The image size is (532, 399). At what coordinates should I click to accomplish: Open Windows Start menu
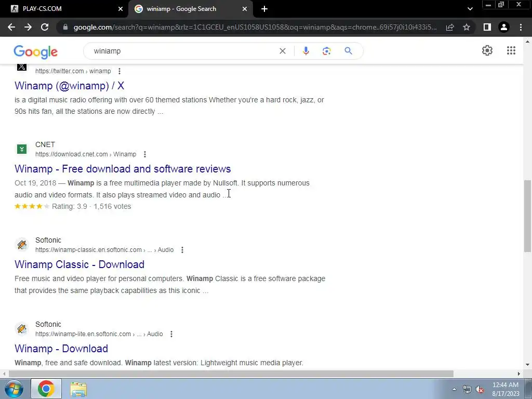(14, 389)
